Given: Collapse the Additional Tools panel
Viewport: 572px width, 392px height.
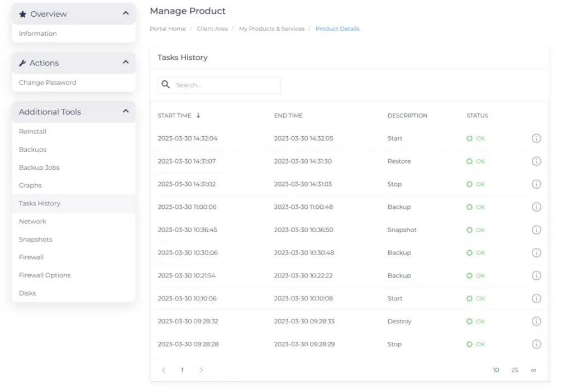Looking at the screenshot, I should (126, 112).
